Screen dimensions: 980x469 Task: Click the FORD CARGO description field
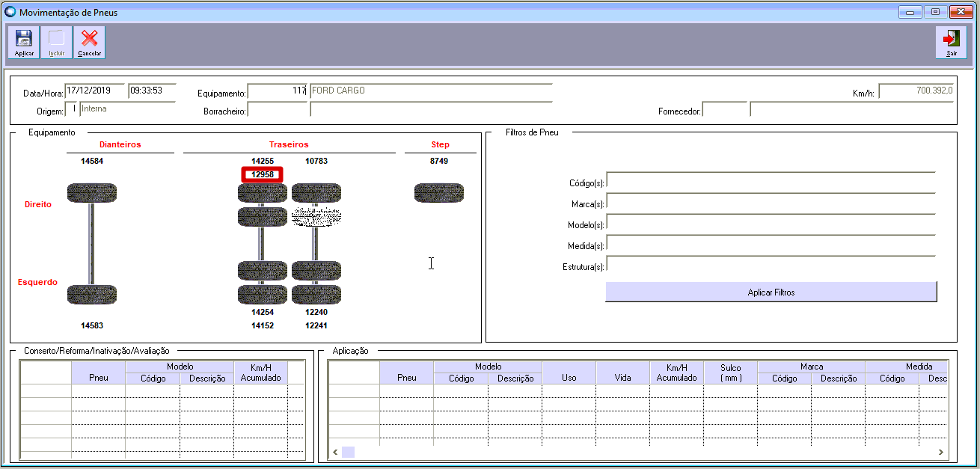(x=431, y=91)
